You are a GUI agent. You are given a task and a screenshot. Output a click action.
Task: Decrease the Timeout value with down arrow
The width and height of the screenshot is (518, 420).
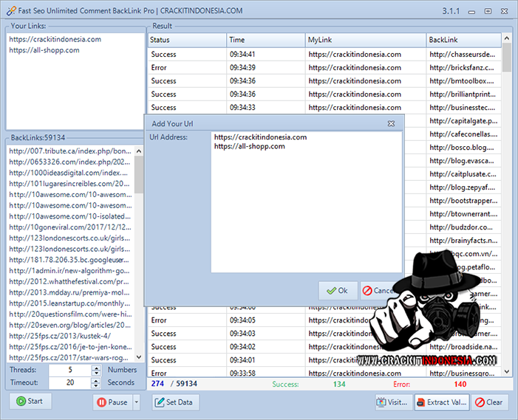point(96,386)
